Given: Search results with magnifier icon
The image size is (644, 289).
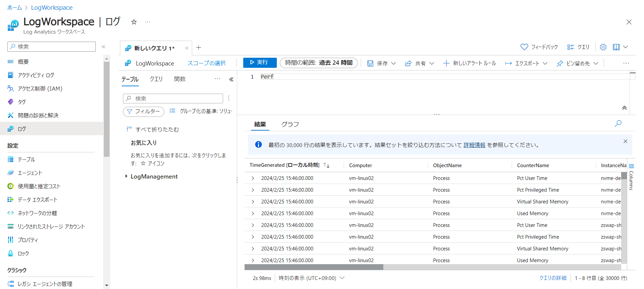Looking at the screenshot, I should 618,124.
